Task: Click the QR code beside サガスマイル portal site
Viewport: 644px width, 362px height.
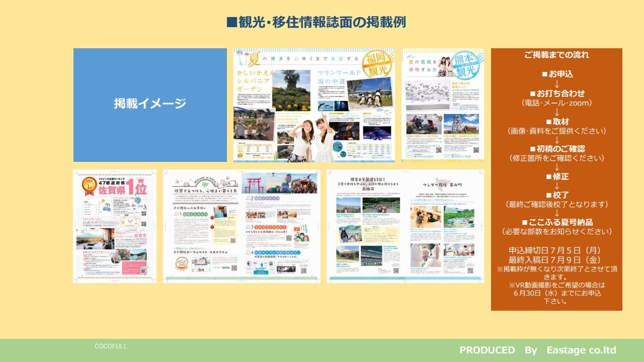Action: click(x=234, y=267)
